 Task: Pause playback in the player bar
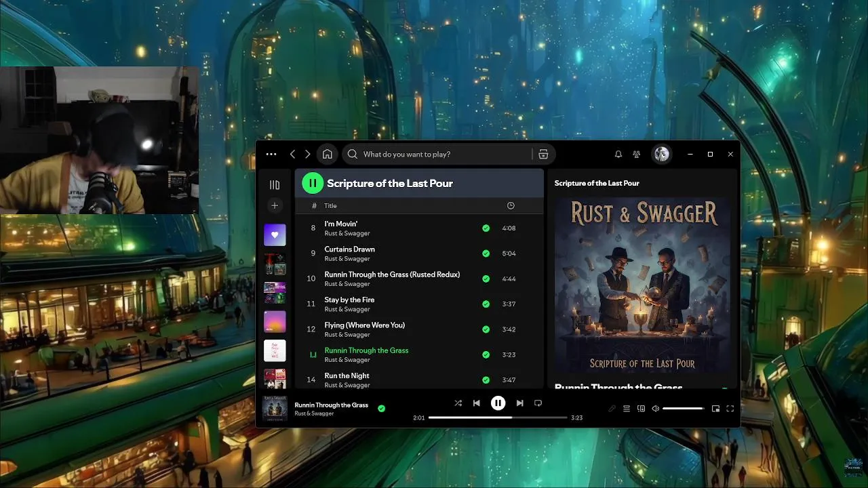498,403
